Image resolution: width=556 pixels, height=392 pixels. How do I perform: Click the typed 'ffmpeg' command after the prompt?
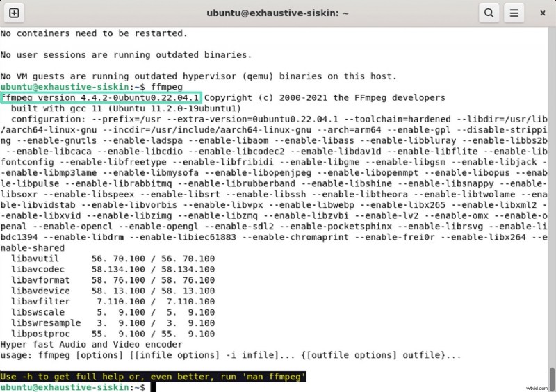tap(167, 87)
